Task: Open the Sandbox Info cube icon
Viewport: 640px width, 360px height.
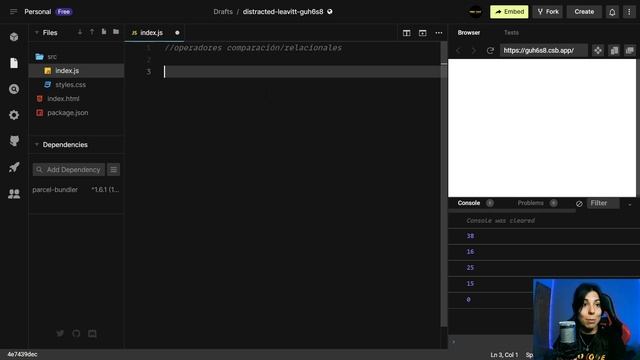Action: 14,37
